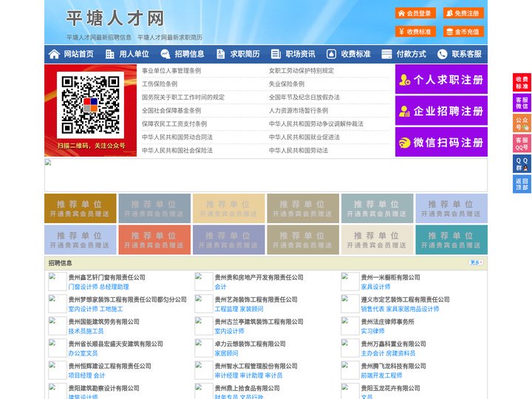
Task: Click the 办公室文员 job link
Action: [x=83, y=353]
